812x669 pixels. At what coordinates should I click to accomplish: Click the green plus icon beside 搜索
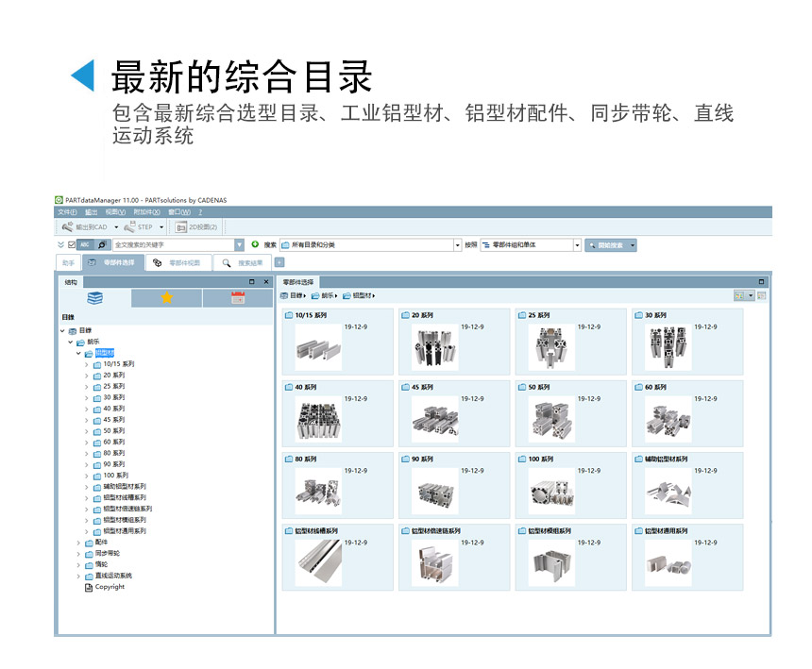[x=255, y=244]
